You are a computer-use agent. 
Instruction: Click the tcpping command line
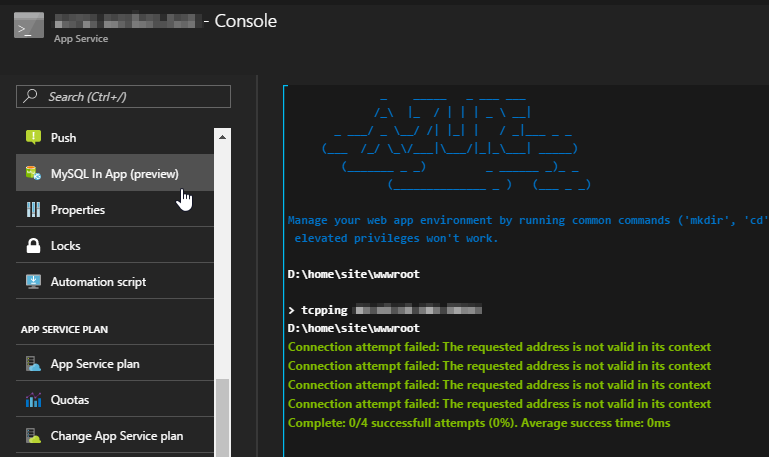[385, 310]
